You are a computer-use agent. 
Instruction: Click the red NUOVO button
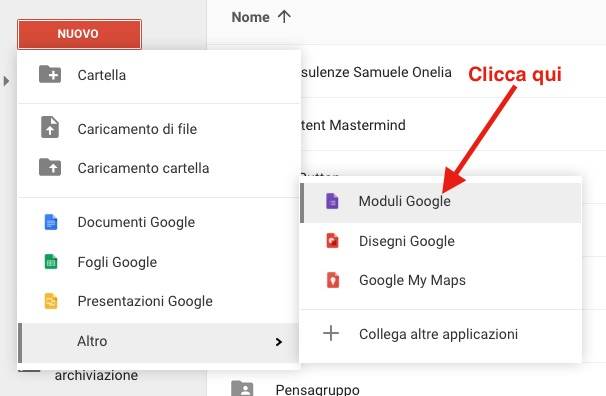pyautogui.click(x=79, y=34)
